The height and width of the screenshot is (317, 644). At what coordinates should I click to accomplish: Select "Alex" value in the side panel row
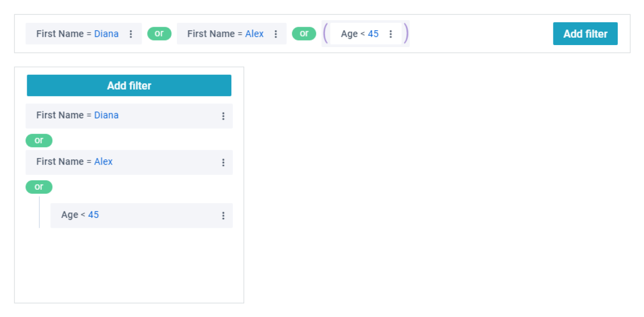[x=104, y=162]
